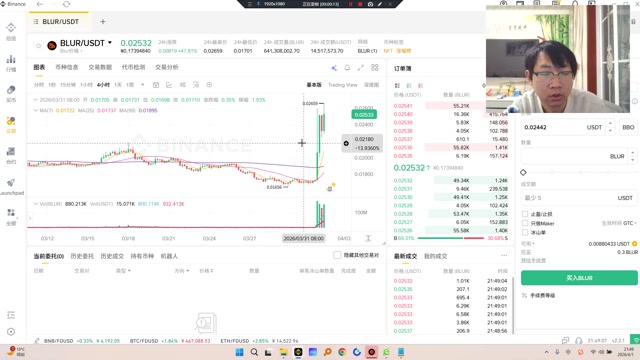
Task: Switch to the trading data tab
Action: click(100, 67)
